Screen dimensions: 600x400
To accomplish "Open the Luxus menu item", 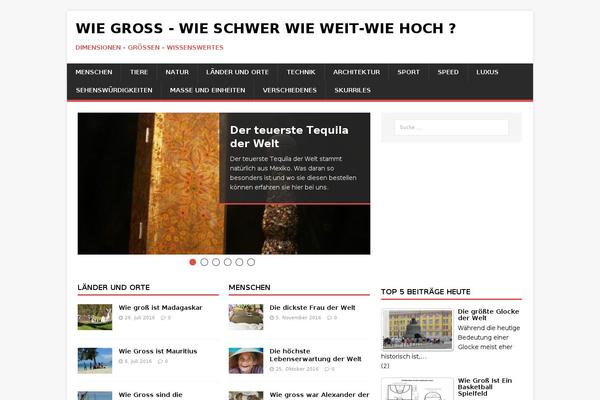I will pos(487,72).
